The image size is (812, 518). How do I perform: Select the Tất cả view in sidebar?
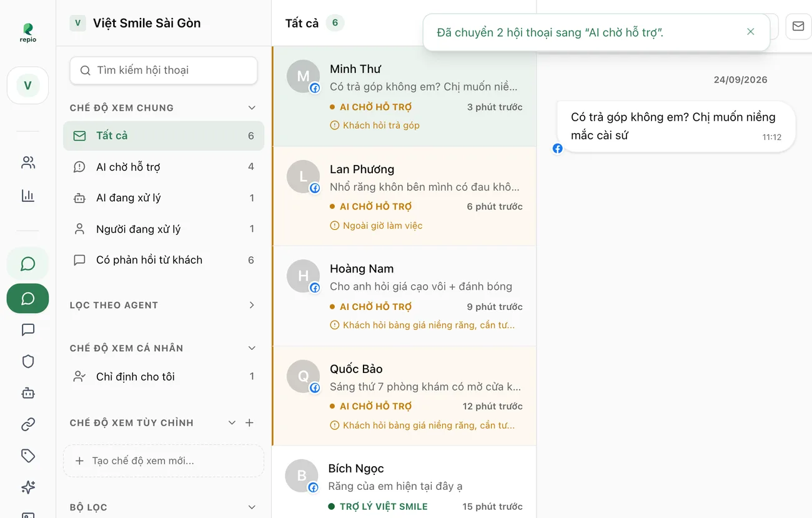(164, 136)
